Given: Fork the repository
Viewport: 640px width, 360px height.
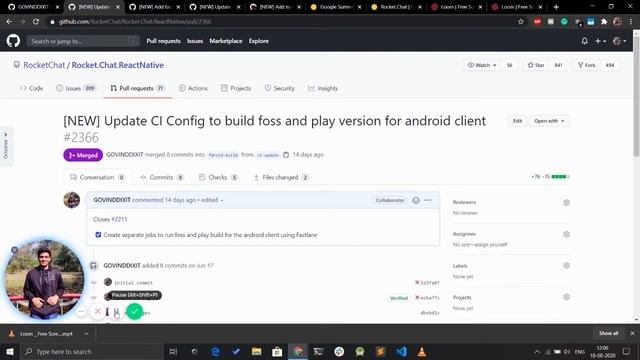Looking at the screenshot, I should click(587, 65).
